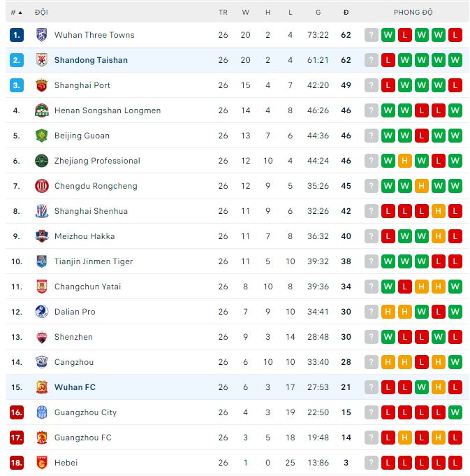Click the Dalian Pro blue crest
This screenshot has width=470, height=476.
41,312
